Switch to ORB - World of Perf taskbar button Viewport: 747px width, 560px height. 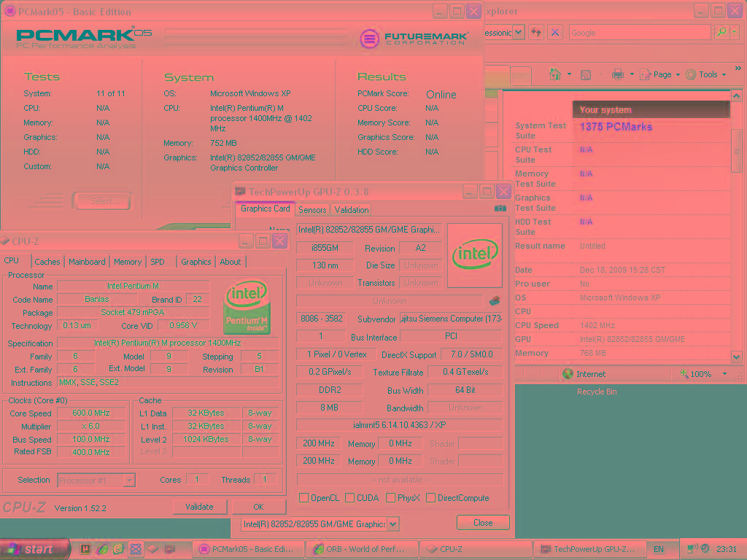coord(362,549)
